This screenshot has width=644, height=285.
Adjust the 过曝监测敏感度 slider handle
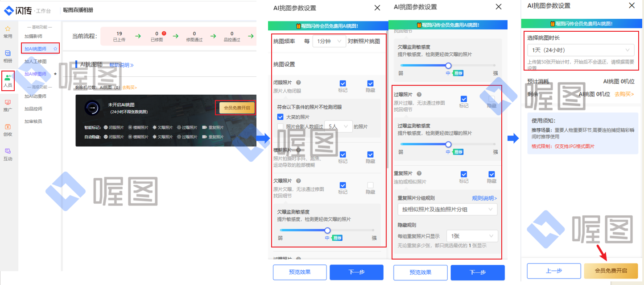coord(449,144)
